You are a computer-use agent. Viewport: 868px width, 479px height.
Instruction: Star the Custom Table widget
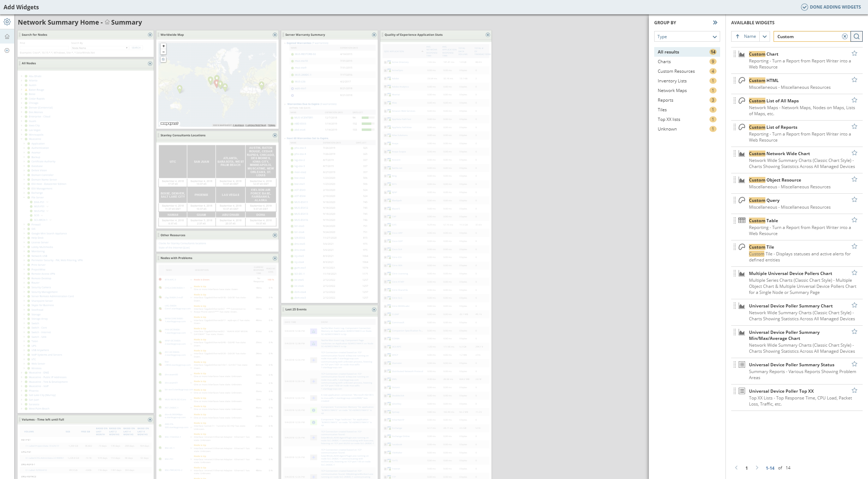(854, 220)
